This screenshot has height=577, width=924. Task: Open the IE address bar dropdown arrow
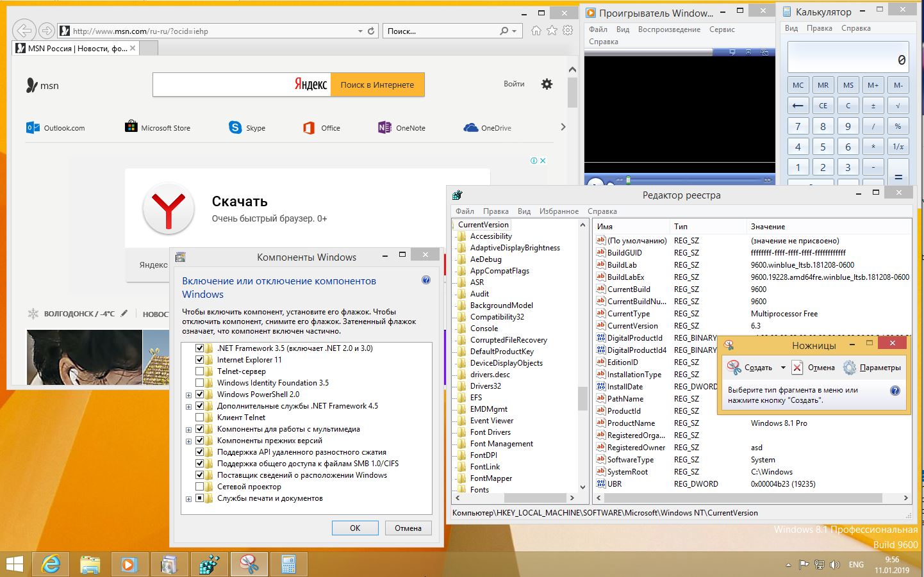(x=360, y=31)
